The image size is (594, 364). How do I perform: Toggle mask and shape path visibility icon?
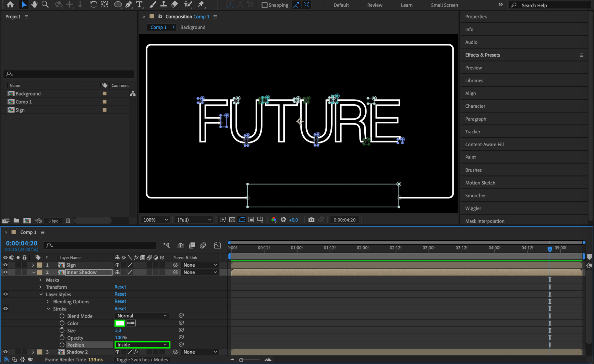tap(242, 220)
